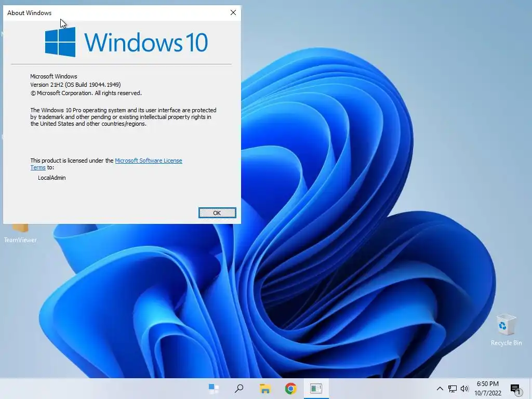
Task: Close the About Windows dialog
Action: pyautogui.click(x=233, y=12)
